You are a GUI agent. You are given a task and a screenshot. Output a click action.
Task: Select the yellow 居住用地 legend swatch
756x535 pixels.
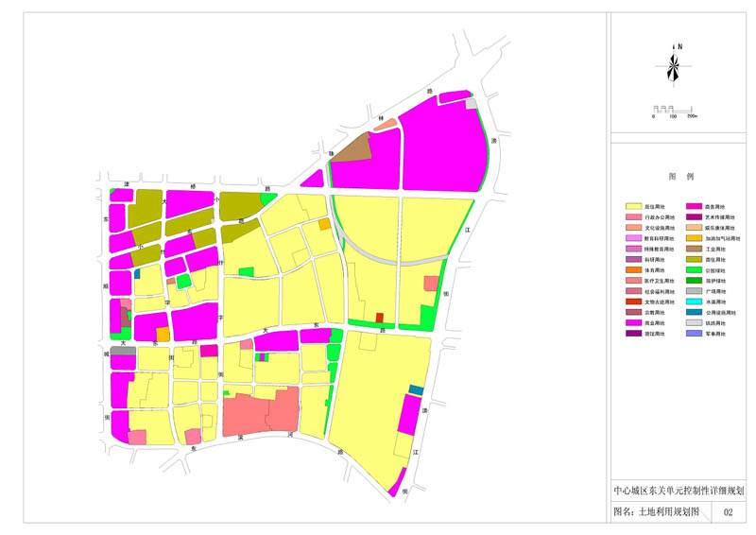coord(634,206)
